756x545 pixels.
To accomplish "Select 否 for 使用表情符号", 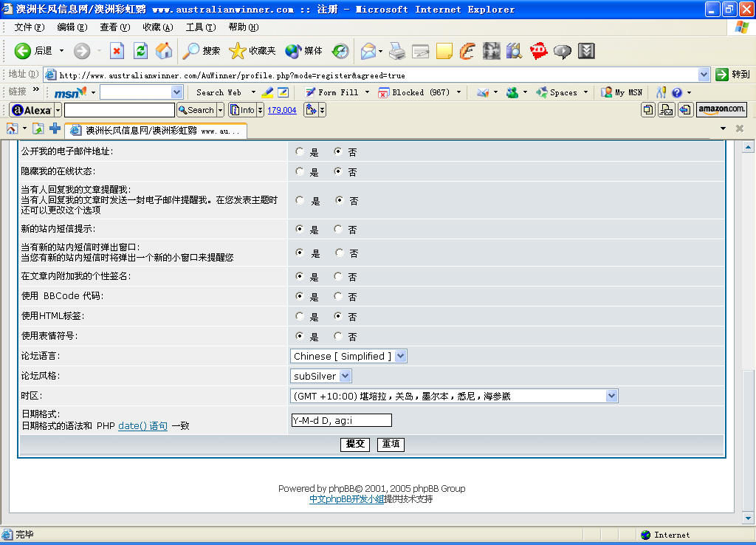I will pos(338,336).
